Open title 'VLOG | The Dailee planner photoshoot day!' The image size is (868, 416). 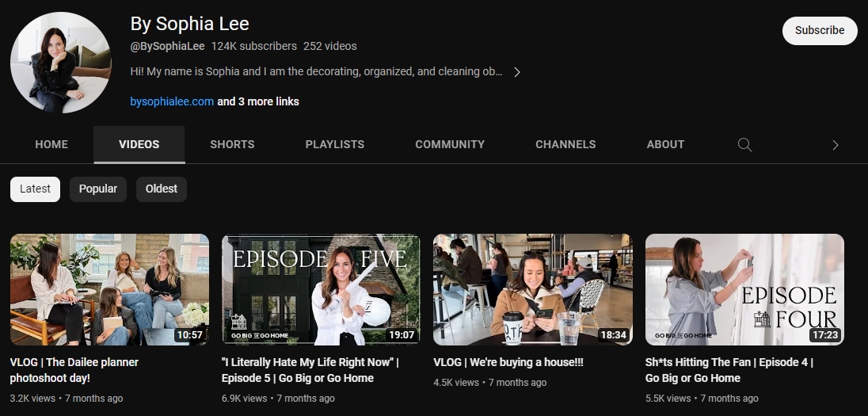tap(74, 370)
